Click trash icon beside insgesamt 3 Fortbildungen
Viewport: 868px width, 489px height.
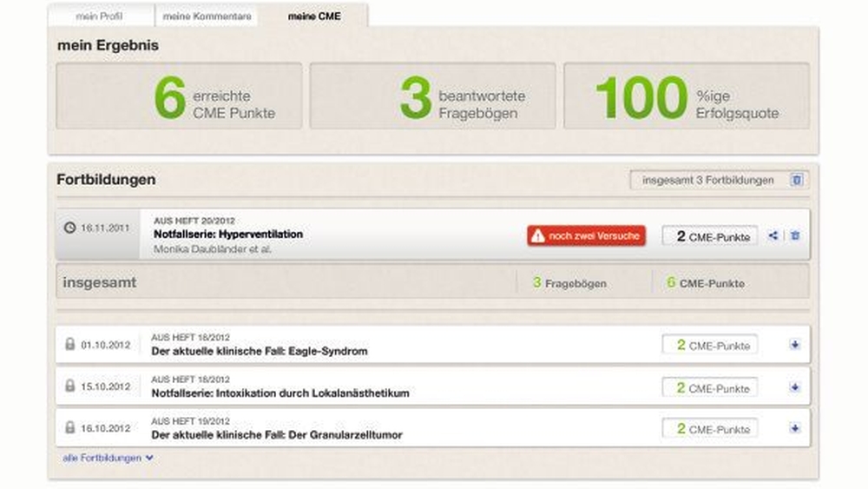point(797,180)
